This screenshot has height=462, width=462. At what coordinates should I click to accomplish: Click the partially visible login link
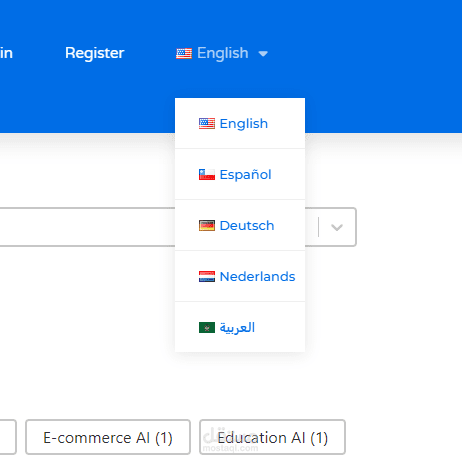6,53
